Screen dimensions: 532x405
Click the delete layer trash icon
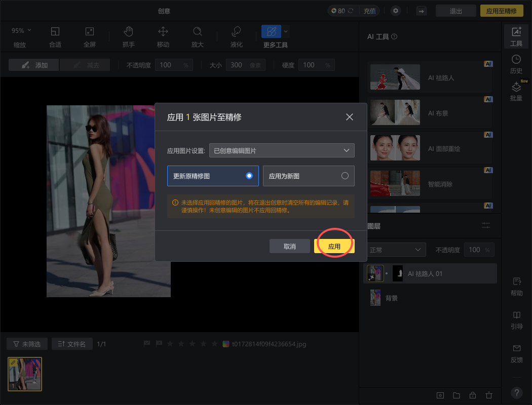[x=488, y=395]
